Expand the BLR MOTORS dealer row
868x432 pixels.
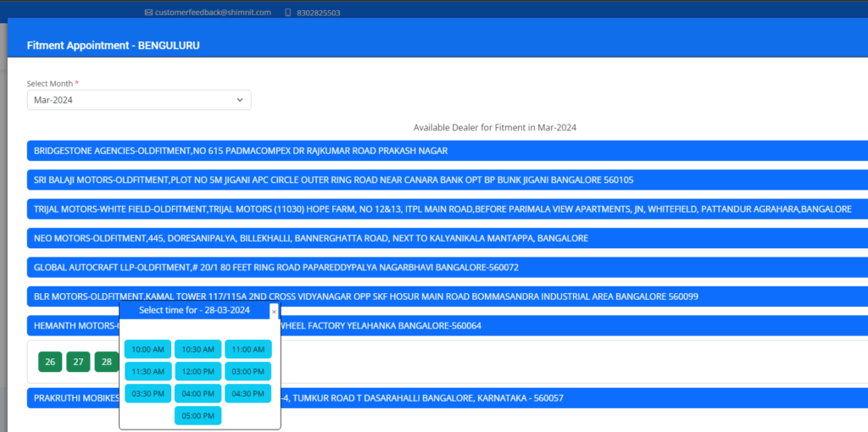coord(448,296)
